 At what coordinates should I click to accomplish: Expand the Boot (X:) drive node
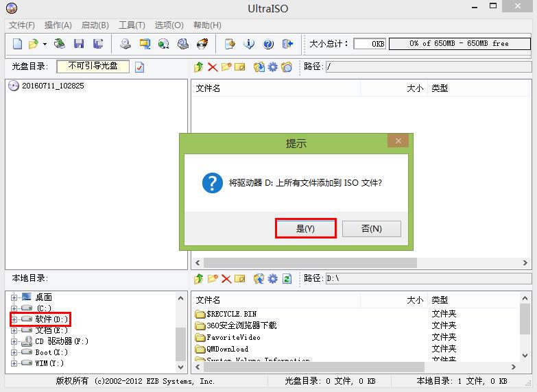tap(14, 352)
